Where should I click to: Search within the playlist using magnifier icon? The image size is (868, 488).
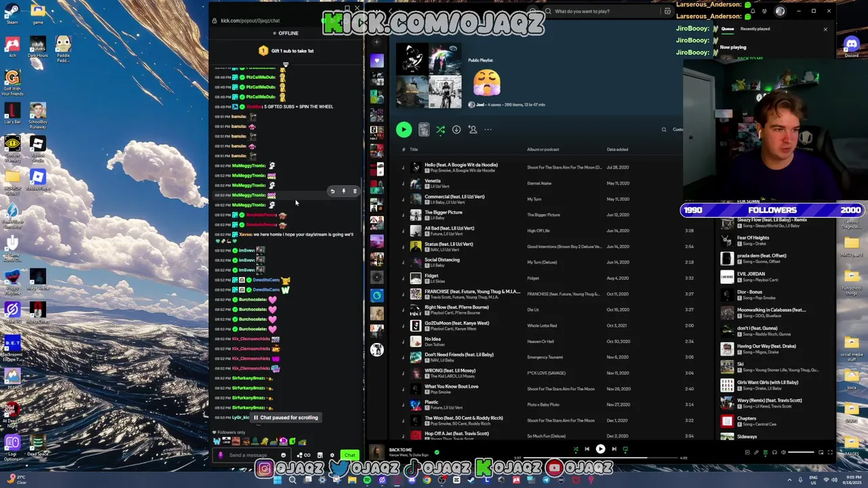pyautogui.click(x=664, y=129)
